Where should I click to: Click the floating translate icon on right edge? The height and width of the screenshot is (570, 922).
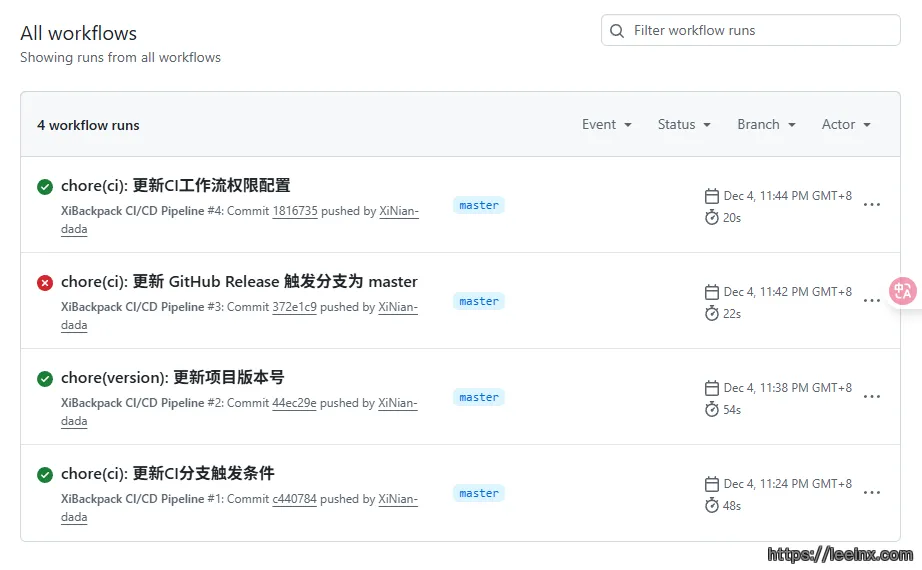[903, 291]
